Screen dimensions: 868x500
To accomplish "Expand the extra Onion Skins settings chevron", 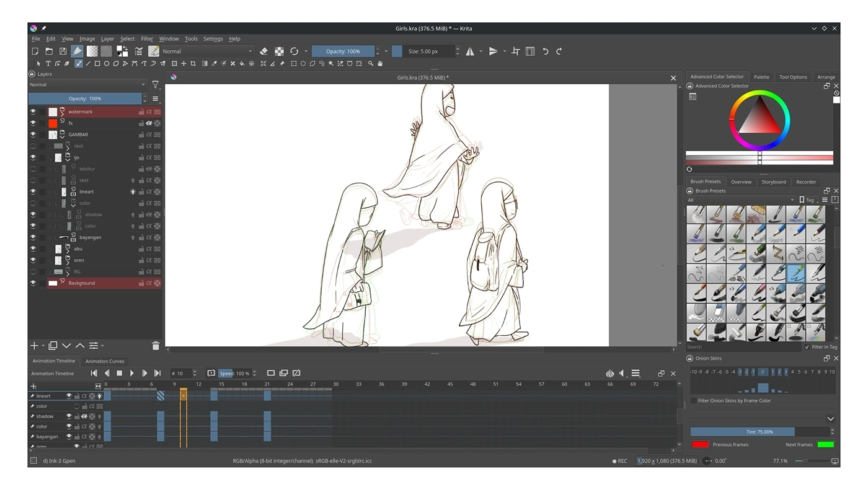I will [x=831, y=418].
